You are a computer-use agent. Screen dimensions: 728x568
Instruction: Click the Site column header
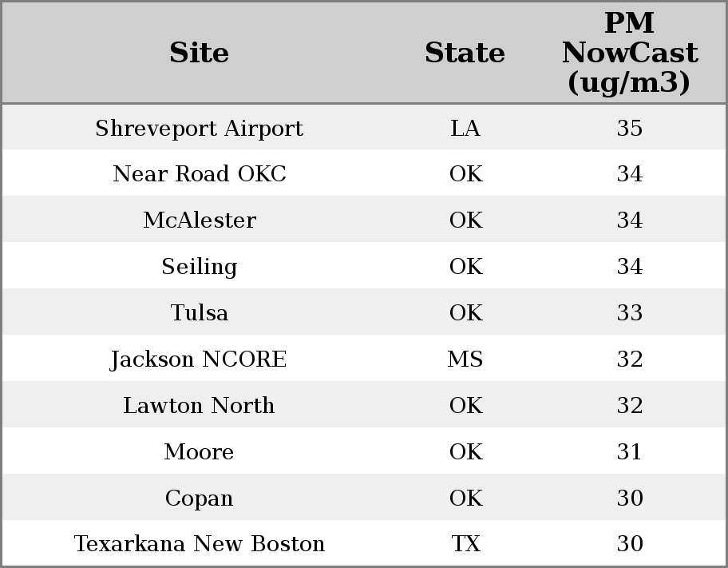199,53
